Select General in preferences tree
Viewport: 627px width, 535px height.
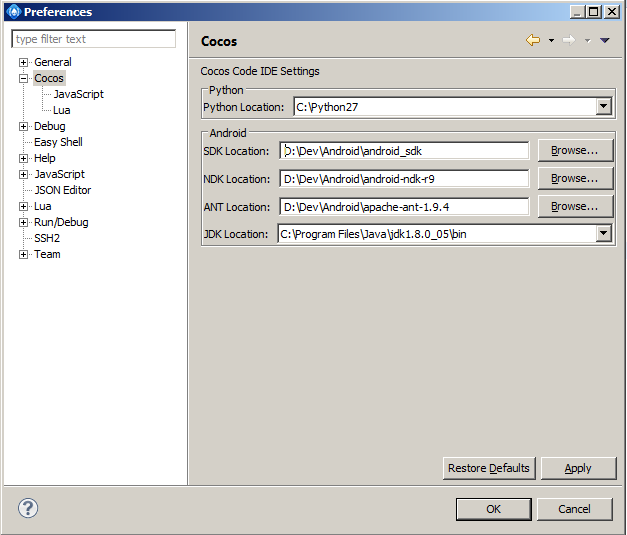coord(53,62)
